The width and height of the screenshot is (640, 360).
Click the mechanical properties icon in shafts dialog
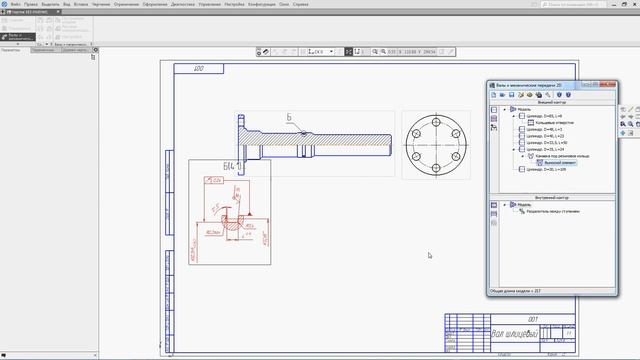539,95
